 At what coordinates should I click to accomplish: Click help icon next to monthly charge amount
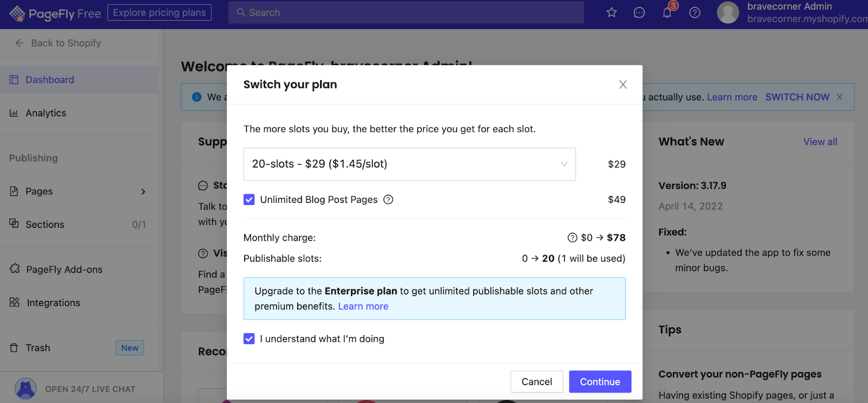pyautogui.click(x=572, y=238)
